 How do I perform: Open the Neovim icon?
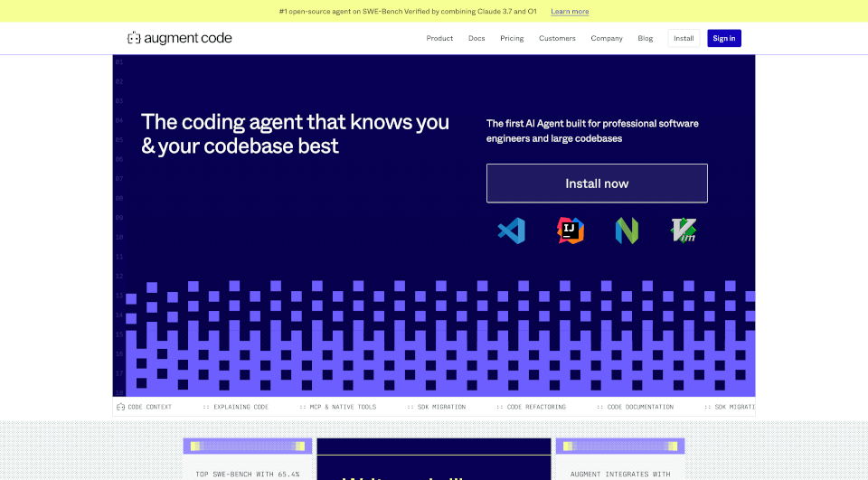pos(627,231)
